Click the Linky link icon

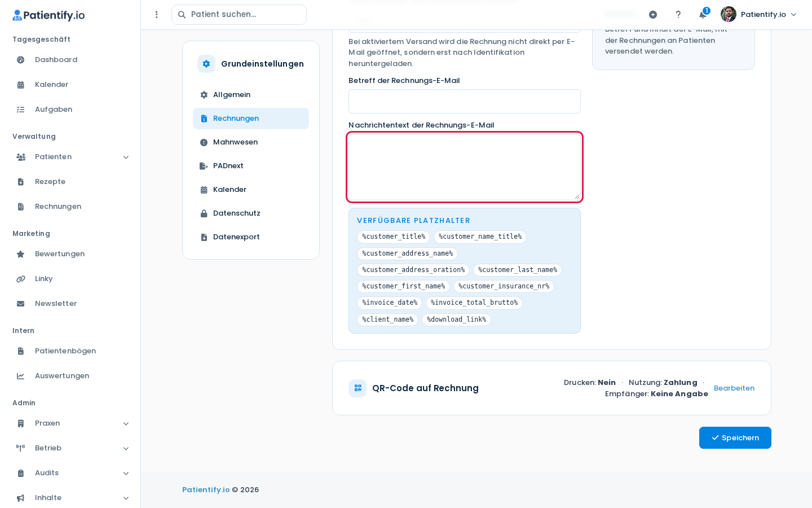point(21,279)
